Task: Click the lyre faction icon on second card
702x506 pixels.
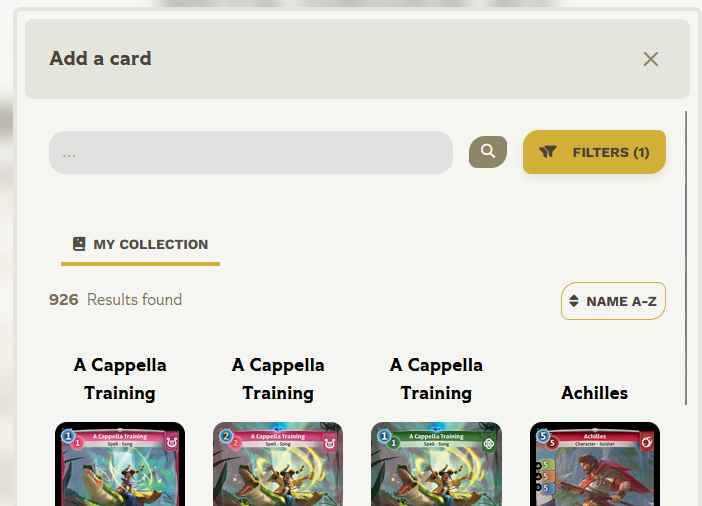Action: pos(330,443)
